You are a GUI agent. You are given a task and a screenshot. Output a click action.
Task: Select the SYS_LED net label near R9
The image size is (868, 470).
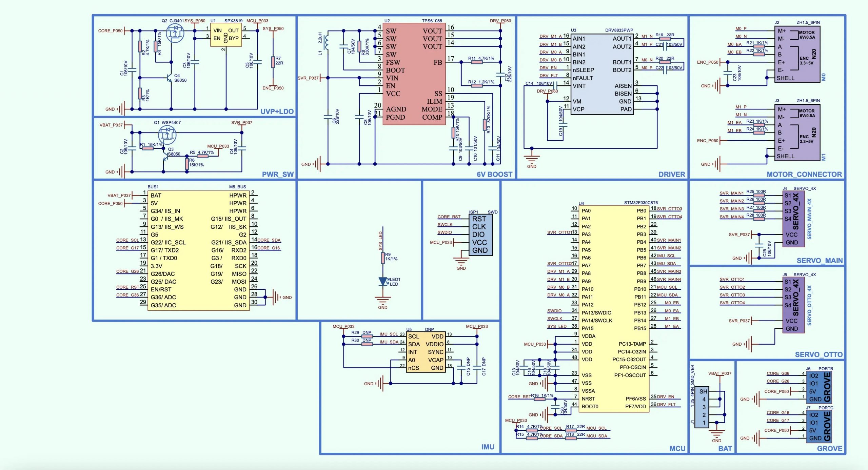click(x=380, y=241)
